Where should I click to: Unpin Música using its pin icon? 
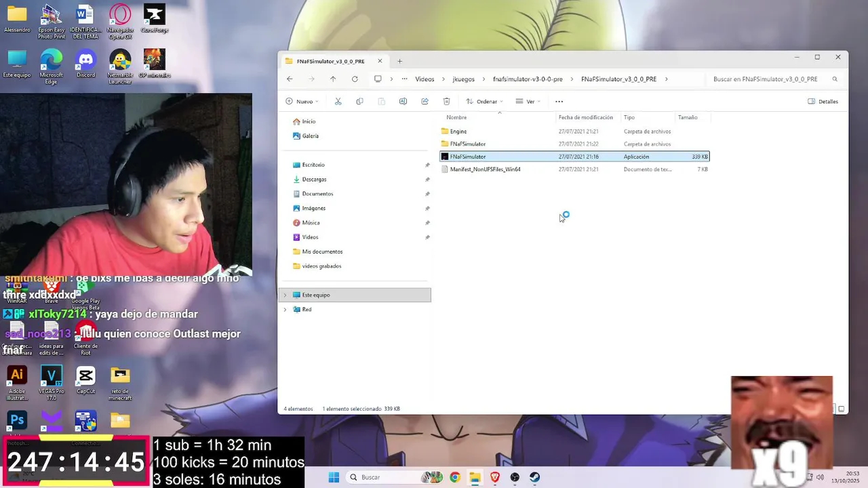[x=427, y=223]
